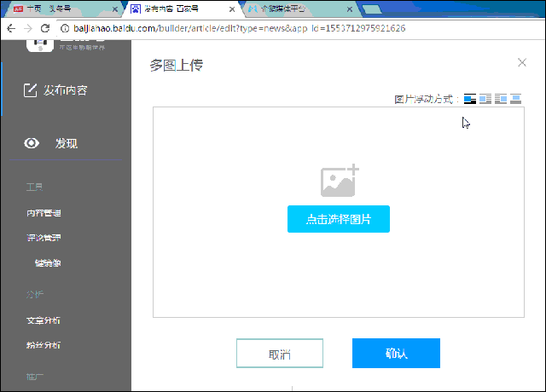Image resolution: width=546 pixels, height=392 pixels.
Task: Click the 取消 button
Action: (280, 353)
